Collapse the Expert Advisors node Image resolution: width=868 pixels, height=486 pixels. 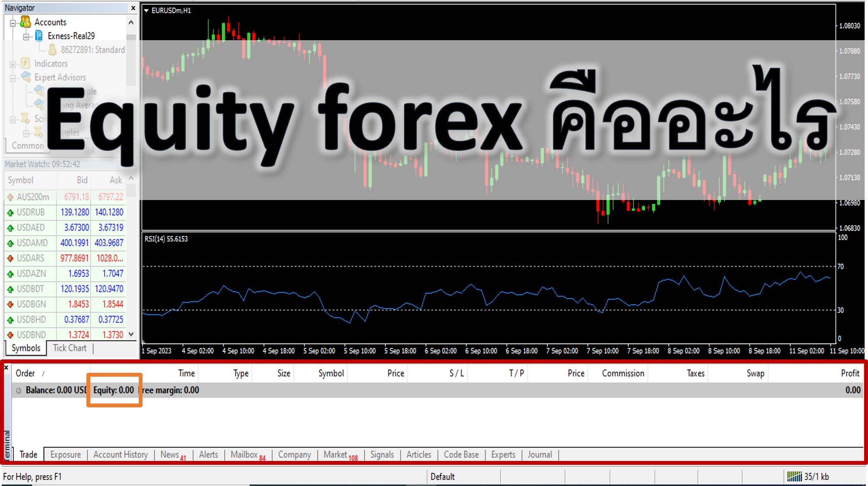coord(13,78)
